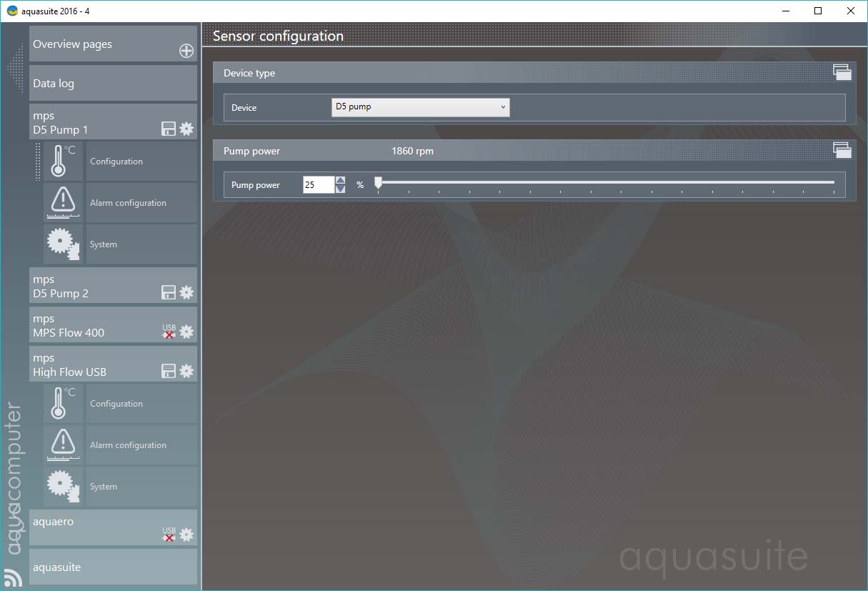This screenshot has height=591, width=868.
Task: Click the save icon for D5 Pump 1
Action: [169, 129]
